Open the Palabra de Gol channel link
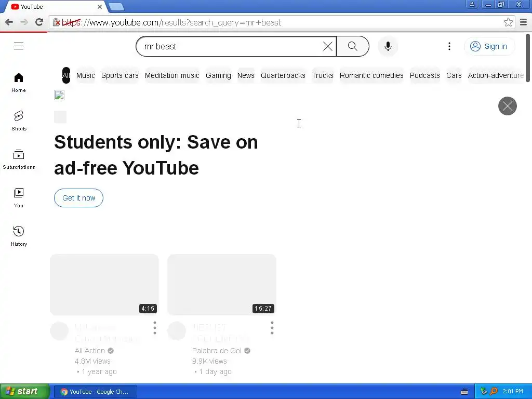This screenshot has width=532, height=399. coord(217,351)
